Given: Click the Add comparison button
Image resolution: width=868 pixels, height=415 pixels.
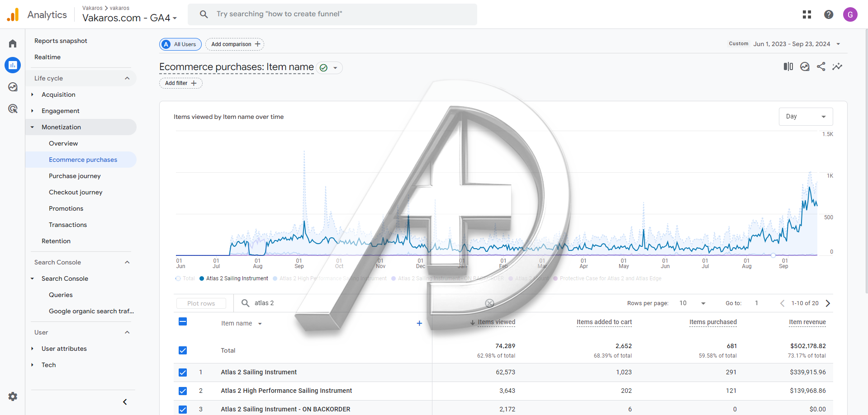Looking at the screenshot, I should click(x=235, y=44).
